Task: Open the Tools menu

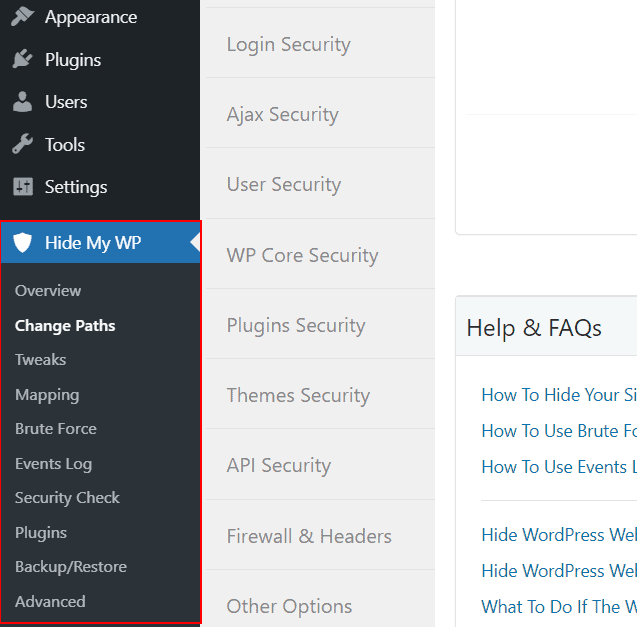Action: 65,144
